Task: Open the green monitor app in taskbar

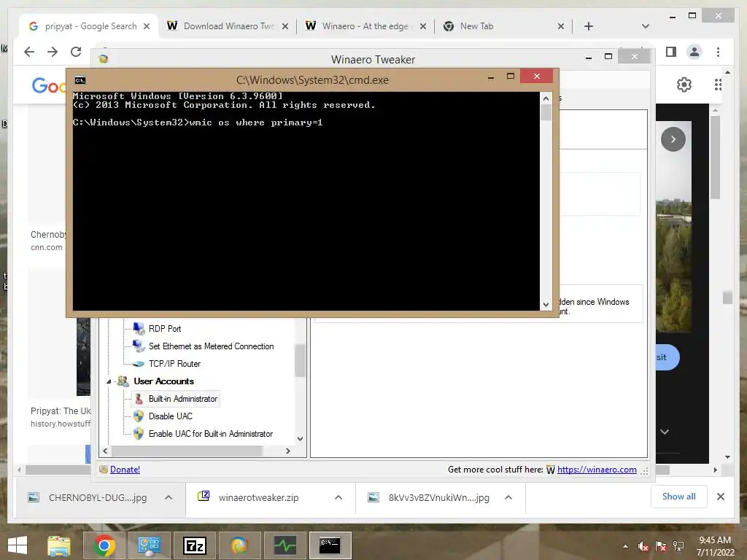Action: 285,545
